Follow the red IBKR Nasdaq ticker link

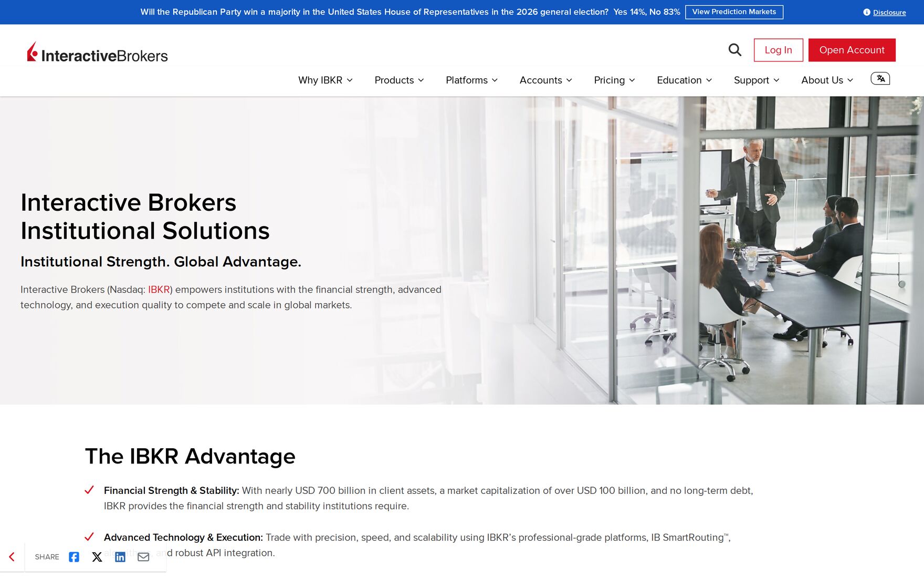[x=159, y=290]
